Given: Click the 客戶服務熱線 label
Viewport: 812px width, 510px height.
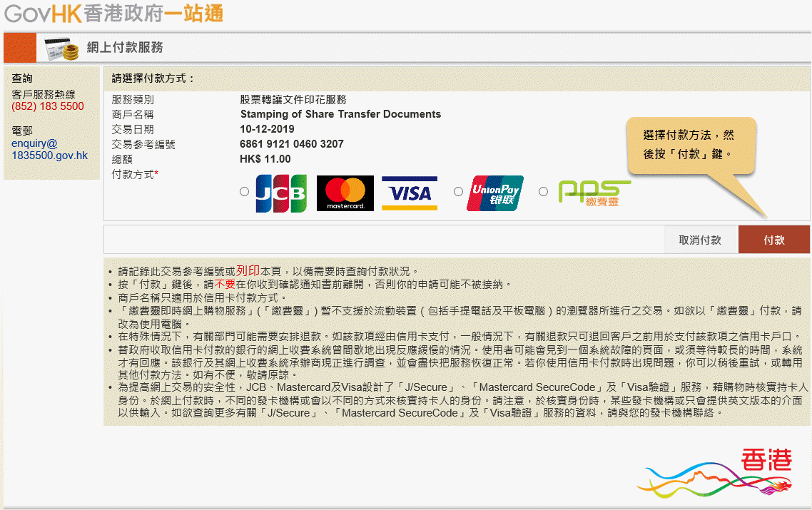Looking at the screenshot, I should tap(44, 94).
